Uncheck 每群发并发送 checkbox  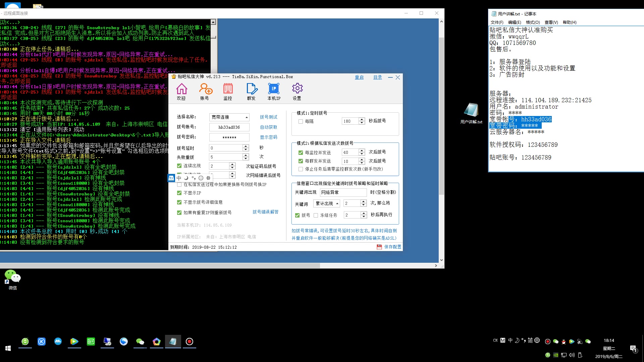pos(301,161)
